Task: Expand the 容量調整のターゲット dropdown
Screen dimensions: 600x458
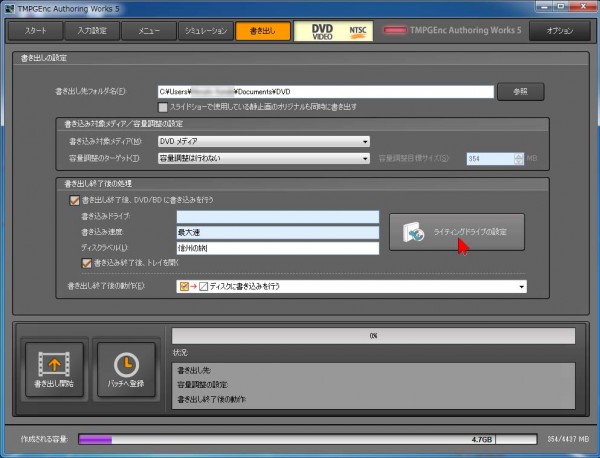Action: click(x=264, y=157)
